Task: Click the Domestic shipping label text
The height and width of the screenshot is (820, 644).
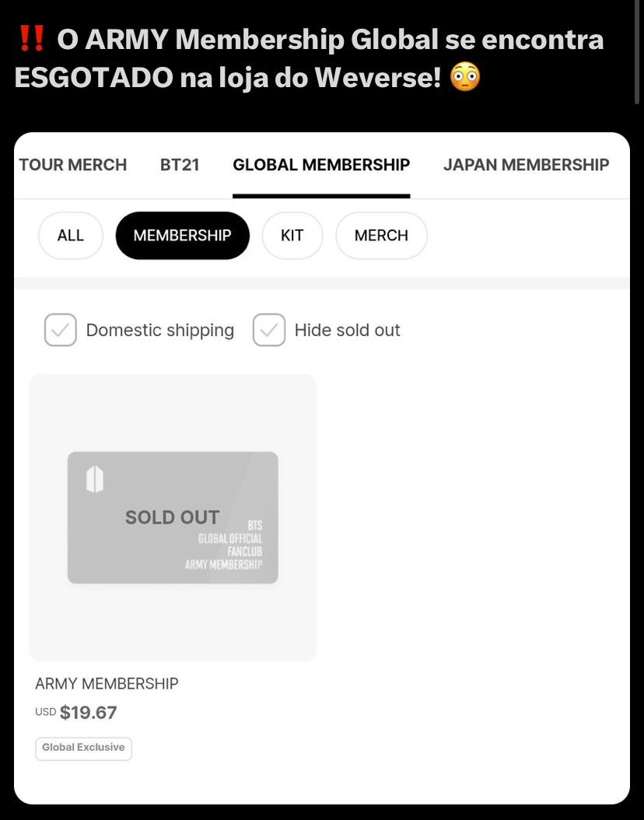Action: 159,330
